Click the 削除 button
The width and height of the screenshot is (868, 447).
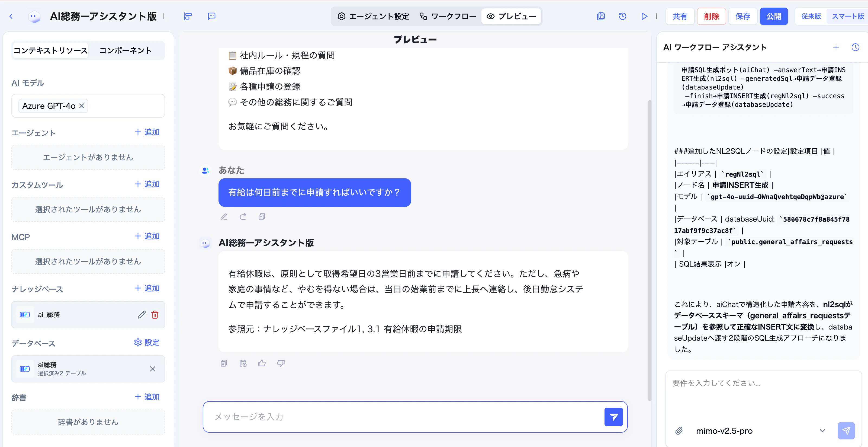pos(711,16)
